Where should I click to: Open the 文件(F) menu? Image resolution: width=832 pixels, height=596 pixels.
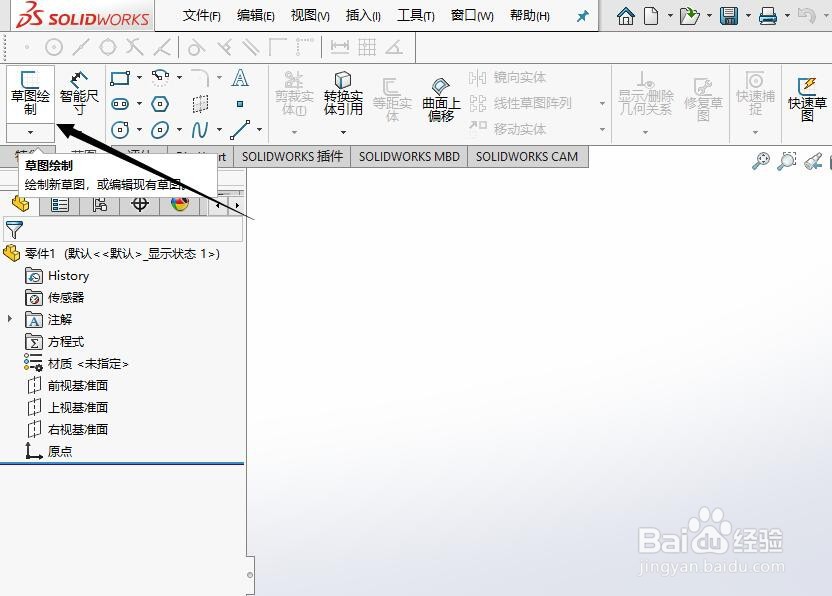pyautogui.click(x=202, y=15)
